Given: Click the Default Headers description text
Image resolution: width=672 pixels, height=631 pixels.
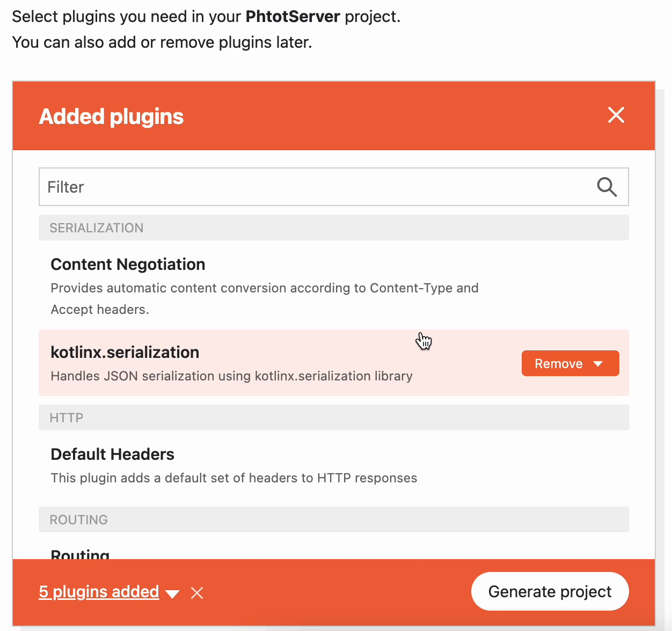Looking at the screenshot, I should point(233,478).
